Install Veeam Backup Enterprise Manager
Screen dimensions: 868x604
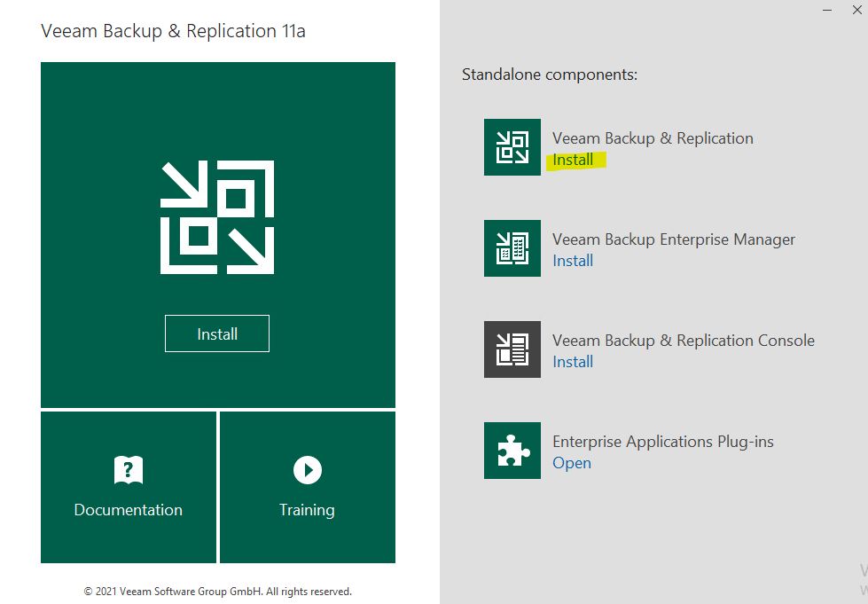tap(573, 261)
